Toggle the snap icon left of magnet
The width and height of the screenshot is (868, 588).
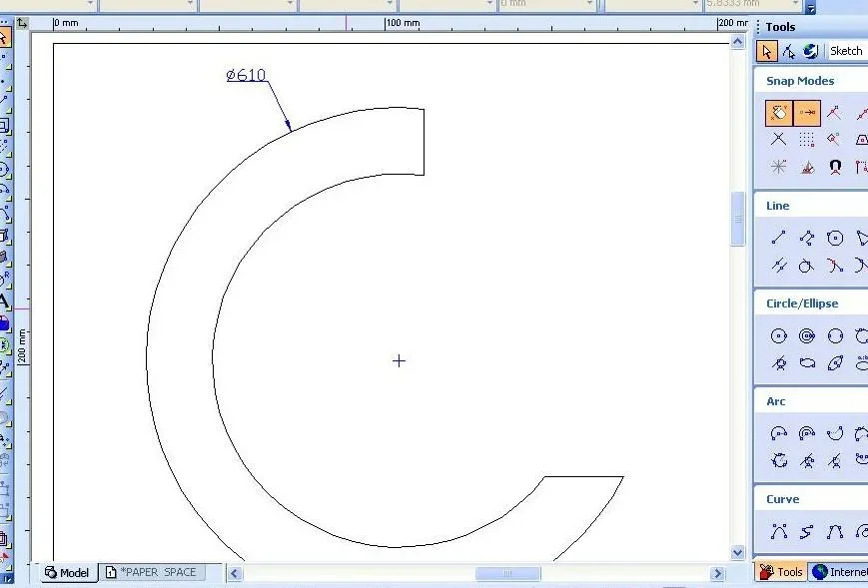807,167
